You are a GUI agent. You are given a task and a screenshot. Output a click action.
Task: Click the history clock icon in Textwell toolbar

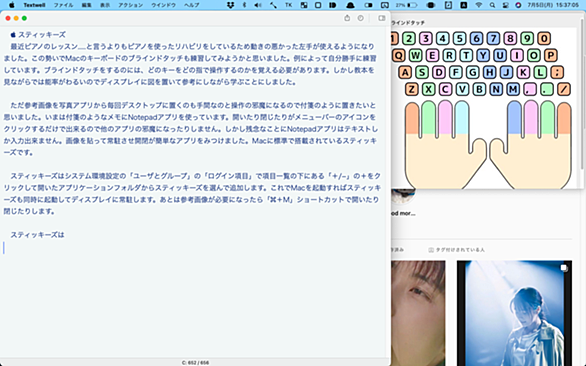pyautogui.click(x=360, y=18)
